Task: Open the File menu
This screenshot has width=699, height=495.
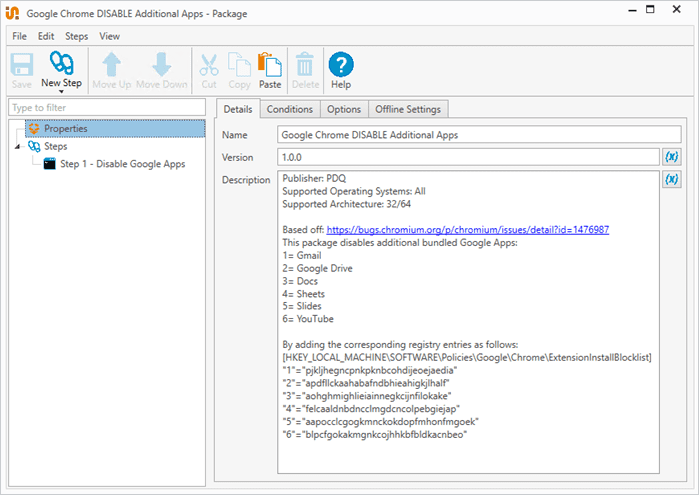Action: tap(19, 36)
